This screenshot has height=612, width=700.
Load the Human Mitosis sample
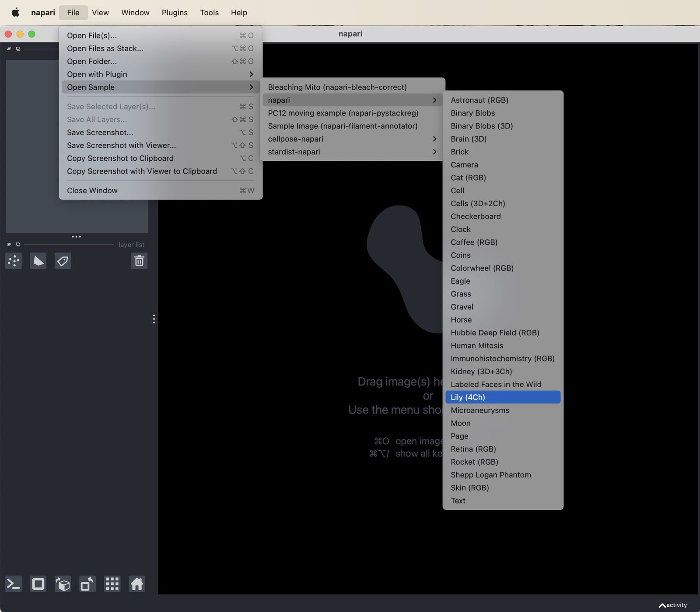[503, 346]
